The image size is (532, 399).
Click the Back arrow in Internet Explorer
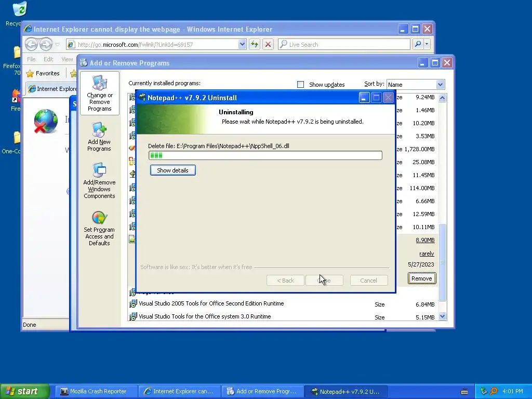coord(31,45)
